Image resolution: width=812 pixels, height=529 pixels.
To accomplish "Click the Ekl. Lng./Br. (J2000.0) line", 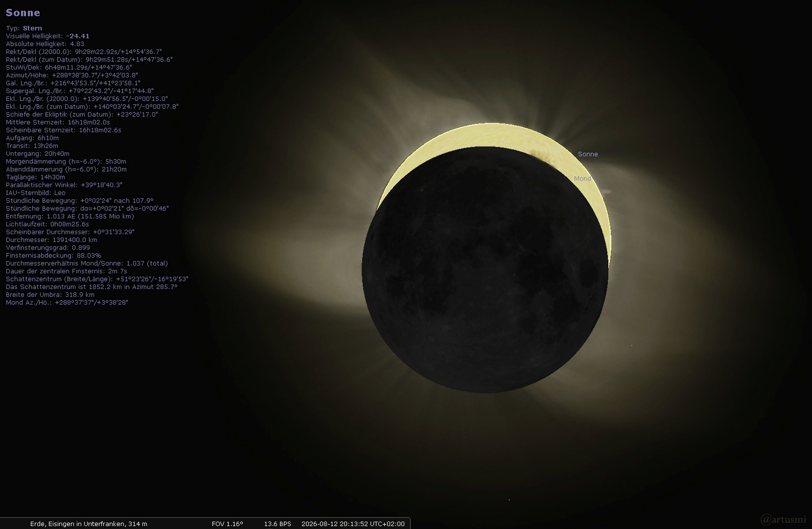I will coord(87,99).
